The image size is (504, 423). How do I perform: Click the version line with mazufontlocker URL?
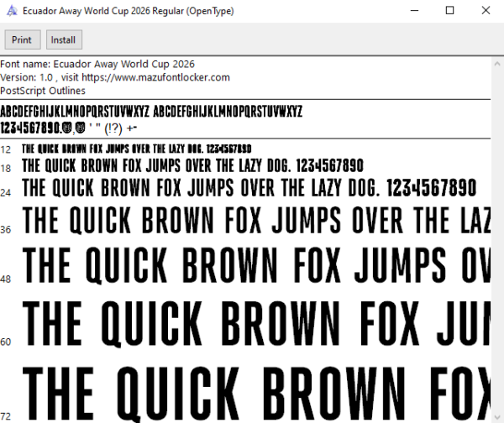[x=115, y=77]
